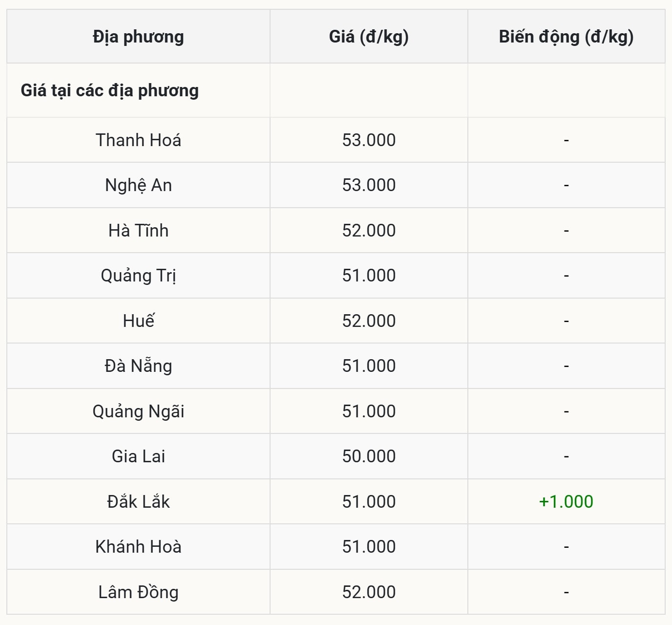The height and width of the screenshot is (625, 672).
Task: Select the Giá tại các địa phương row
Action: (x=110, y=91)
